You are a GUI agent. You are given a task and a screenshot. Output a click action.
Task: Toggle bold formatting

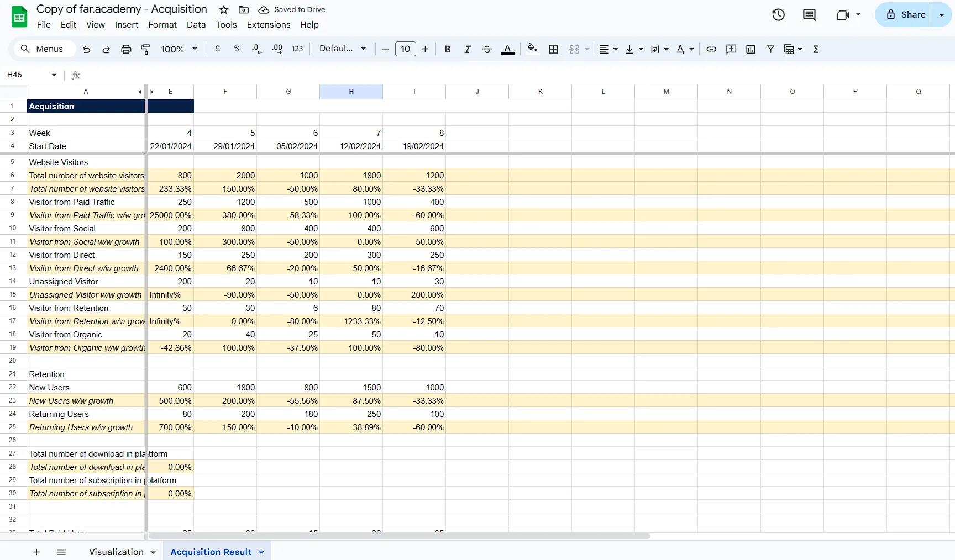pyautogui.click(x=448, y=49)
